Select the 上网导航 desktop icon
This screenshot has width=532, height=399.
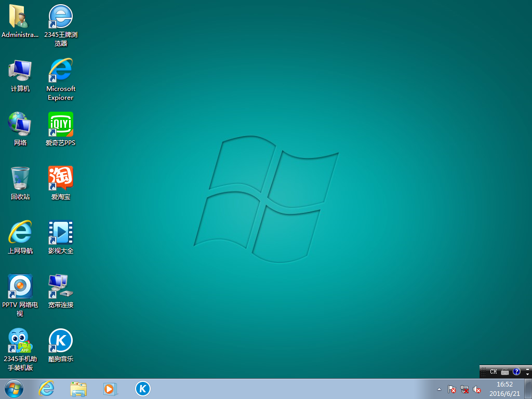pos(20,237)
